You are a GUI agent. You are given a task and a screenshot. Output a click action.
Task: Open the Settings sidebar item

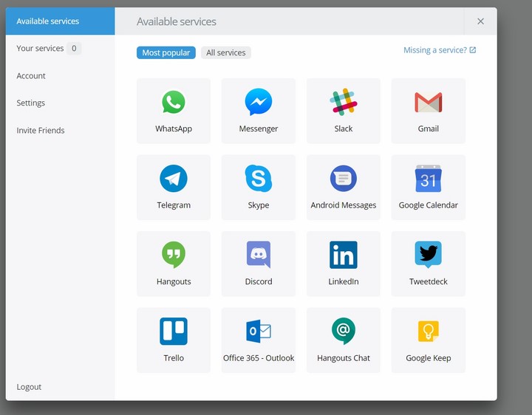pyautogui.click(x=31, y=103)
